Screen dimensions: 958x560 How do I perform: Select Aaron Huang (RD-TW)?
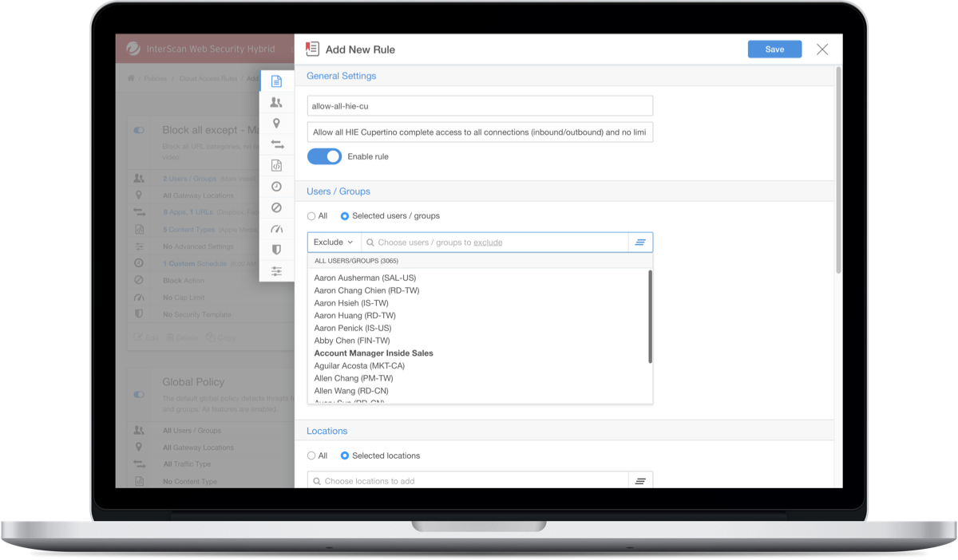tap(354, 315)
